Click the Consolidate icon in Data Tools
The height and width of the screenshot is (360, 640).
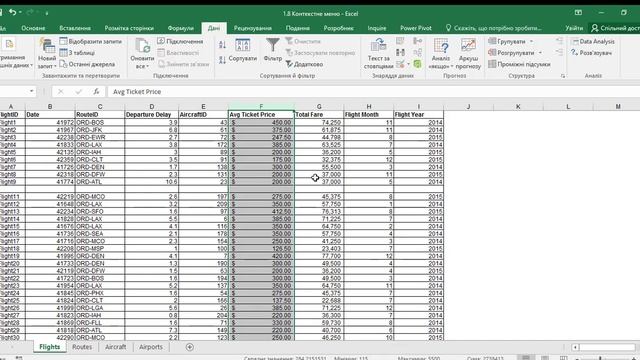[418, 41]
